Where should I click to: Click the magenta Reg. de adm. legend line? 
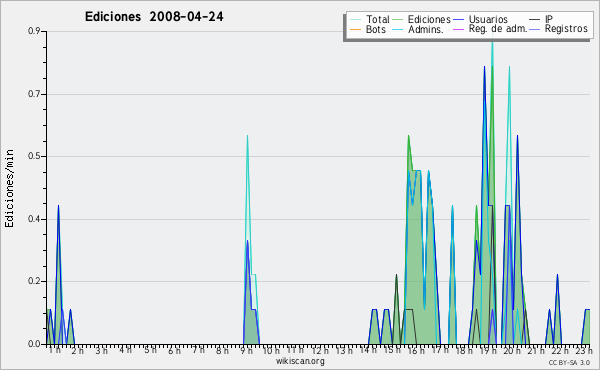tap(458, 29)
